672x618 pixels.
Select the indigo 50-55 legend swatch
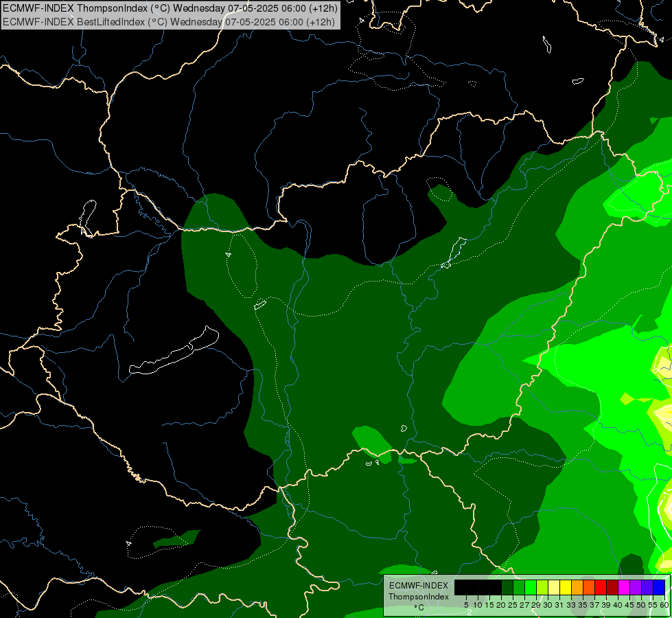click(647, 587)
